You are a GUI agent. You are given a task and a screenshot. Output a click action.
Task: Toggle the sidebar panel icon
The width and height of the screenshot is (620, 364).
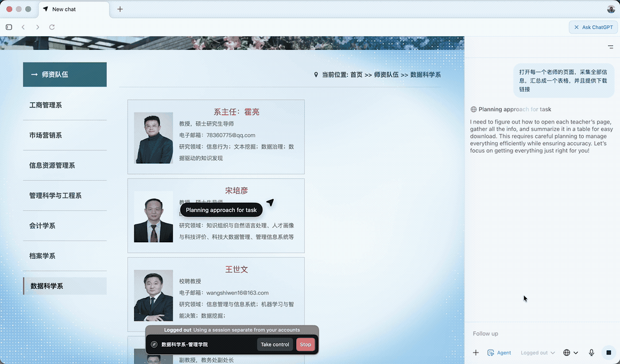[x=9, y=27]
